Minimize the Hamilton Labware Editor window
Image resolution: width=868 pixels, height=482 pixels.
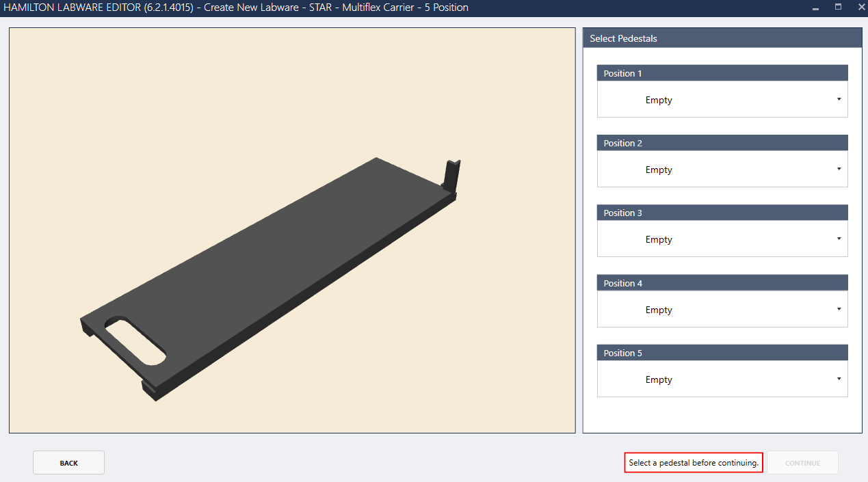815,8
